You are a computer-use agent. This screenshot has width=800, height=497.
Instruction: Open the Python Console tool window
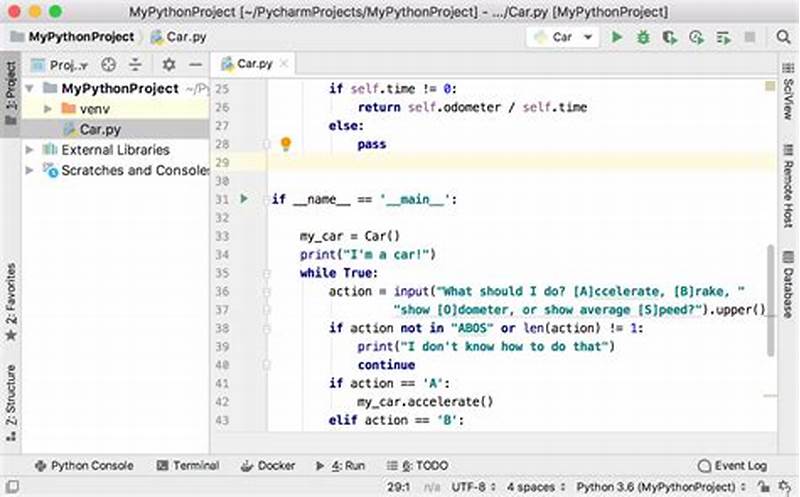tap(84, 465)
